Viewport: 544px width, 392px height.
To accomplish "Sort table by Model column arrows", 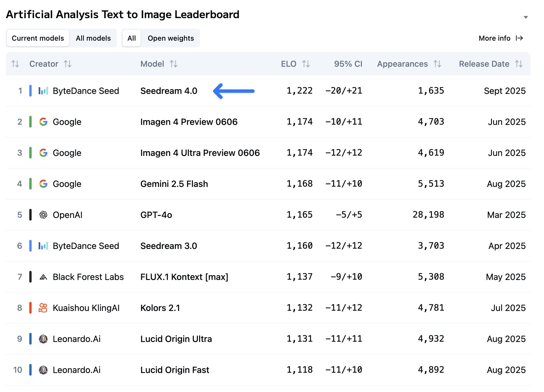I will tap(174, 64).
